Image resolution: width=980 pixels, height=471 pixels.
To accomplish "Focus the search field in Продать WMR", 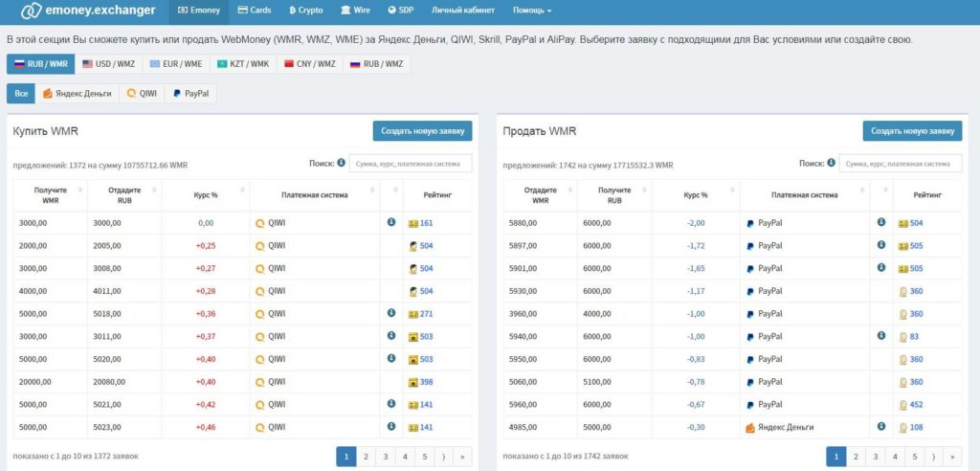I will point(900,164).
